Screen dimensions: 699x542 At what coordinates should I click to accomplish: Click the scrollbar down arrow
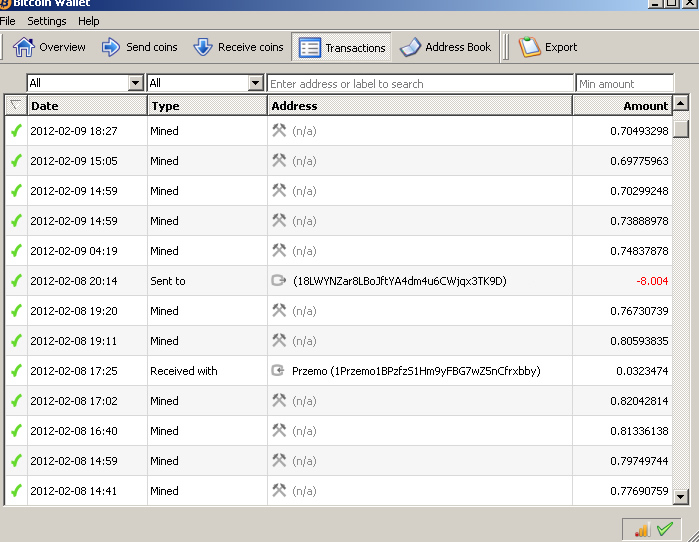click(x=681, y=497)
